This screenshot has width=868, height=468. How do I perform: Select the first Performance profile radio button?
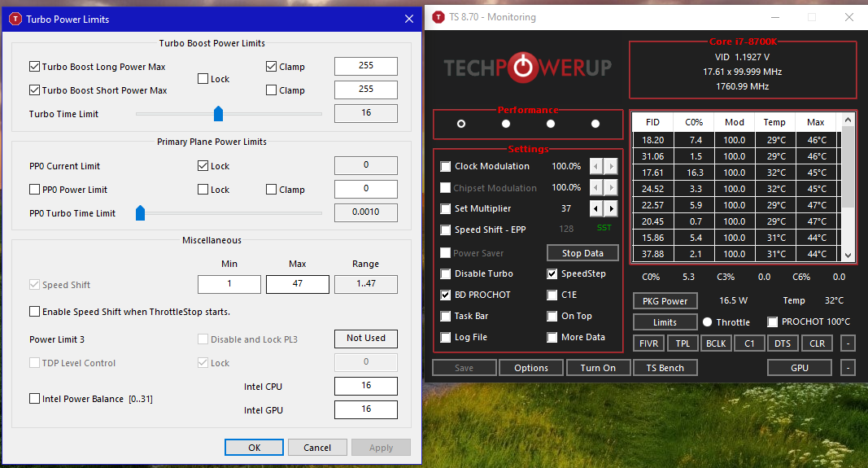461,124
